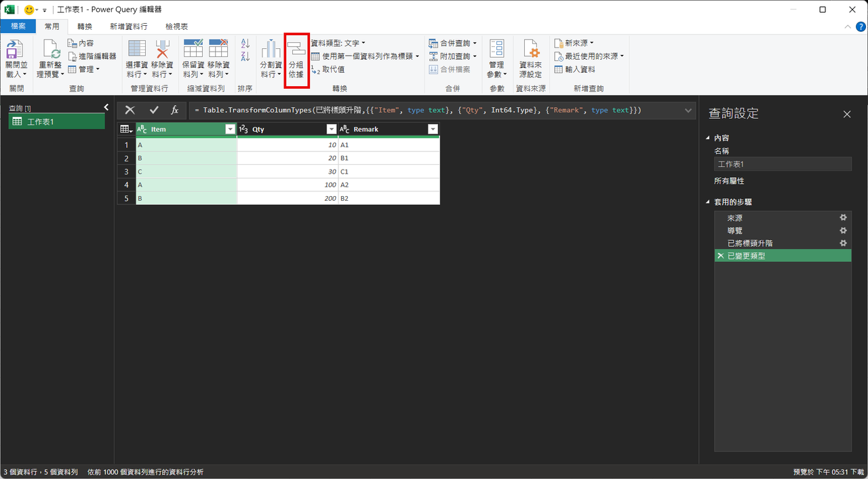Click the 取代值 (Replace Values) button
This screenshot has height=479, width=868.
coord(328,69)
